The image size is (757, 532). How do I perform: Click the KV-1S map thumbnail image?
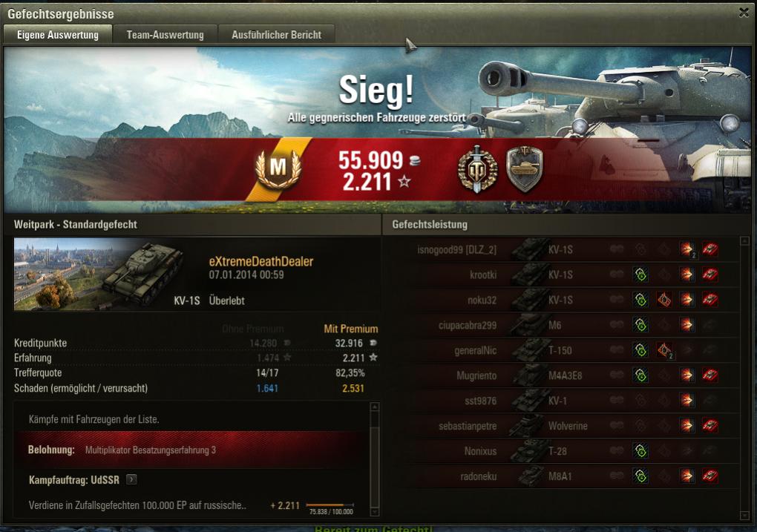point(99,275)
